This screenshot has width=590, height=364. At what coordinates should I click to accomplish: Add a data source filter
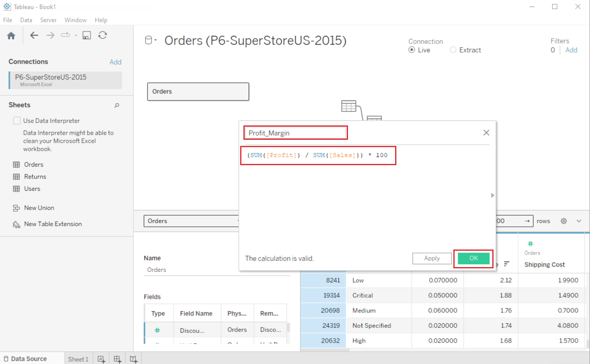pyautogui.click(x=571, y=50)
